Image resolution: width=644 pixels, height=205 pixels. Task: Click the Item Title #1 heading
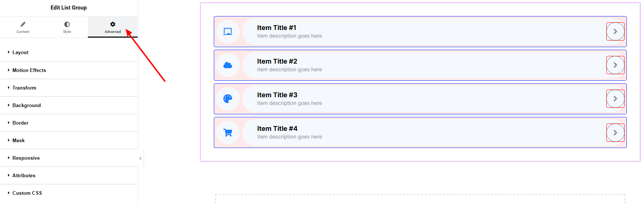click(276, 28)
